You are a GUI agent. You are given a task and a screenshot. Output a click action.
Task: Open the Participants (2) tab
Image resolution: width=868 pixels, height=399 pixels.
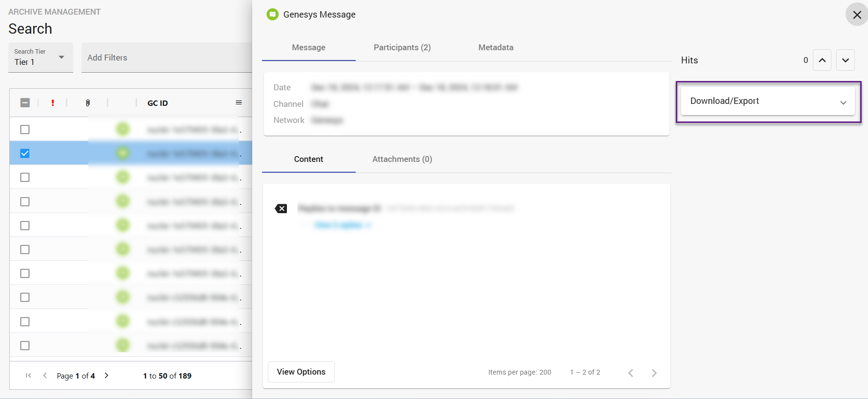click(x=402, y=47)
